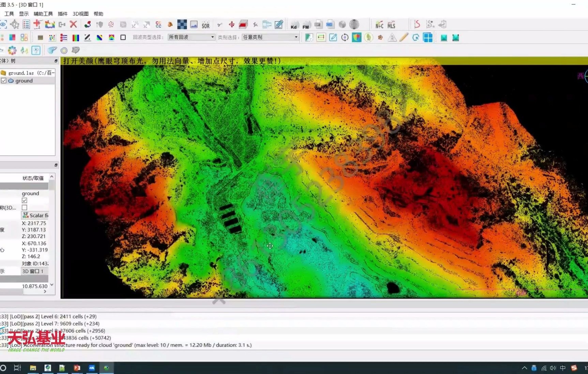Screen dimensions: 588x374
Task: Open the 3D 窗口 1 display dropdown
Action: 34,271
